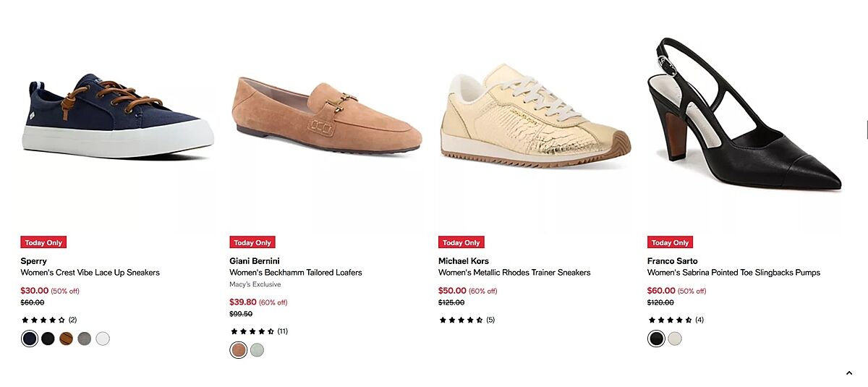Pick the light green swatch for Beckhamm loafers
868x387 pixels.
(x=257, y=350)
